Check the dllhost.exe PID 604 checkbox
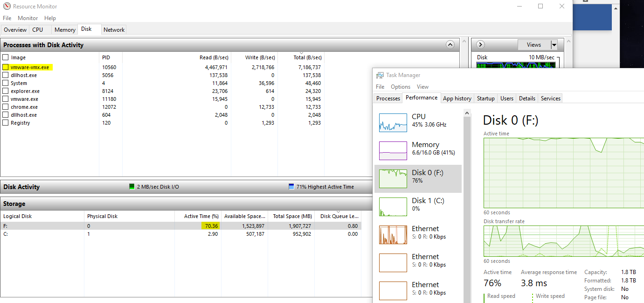Screen dimensions: 644x303 [6, 115]
